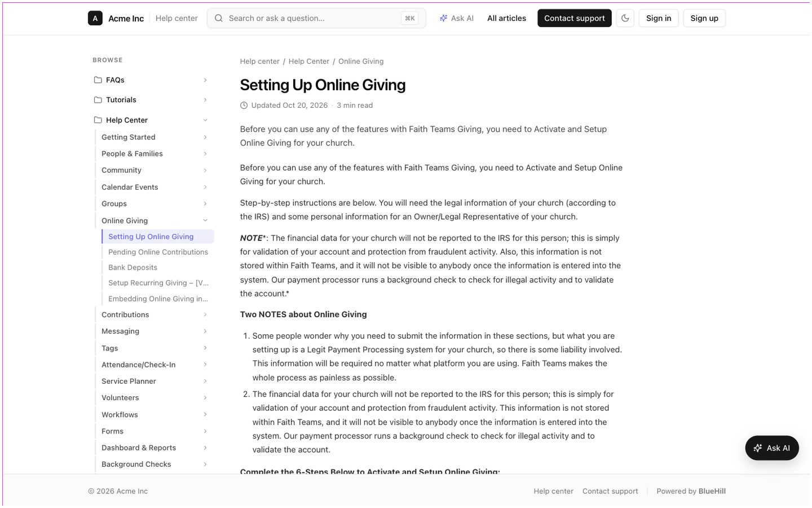Open the All articles menu item
The height and width of the screenshot is (508, 812).
[506, 18]
